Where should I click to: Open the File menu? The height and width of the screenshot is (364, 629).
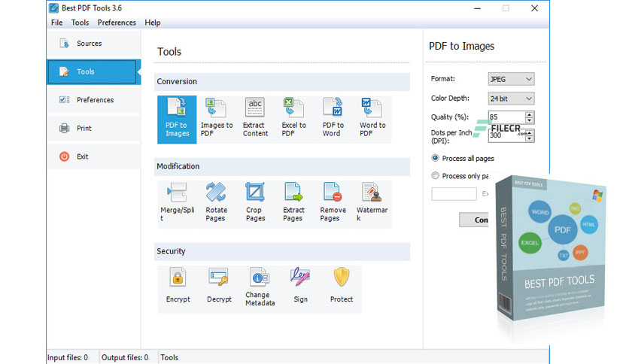pos(57,23)
